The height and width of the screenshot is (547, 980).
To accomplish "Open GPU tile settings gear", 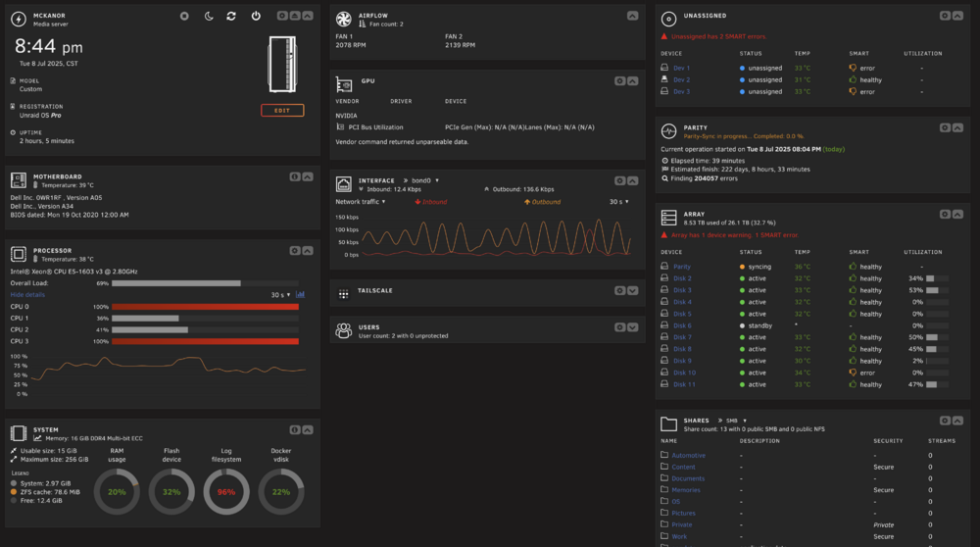I will [x=620, y=81].
